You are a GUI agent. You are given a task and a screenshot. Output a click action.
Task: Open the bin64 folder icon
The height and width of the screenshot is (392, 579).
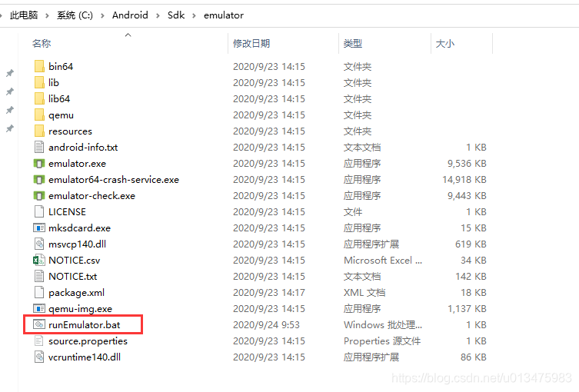39,66
